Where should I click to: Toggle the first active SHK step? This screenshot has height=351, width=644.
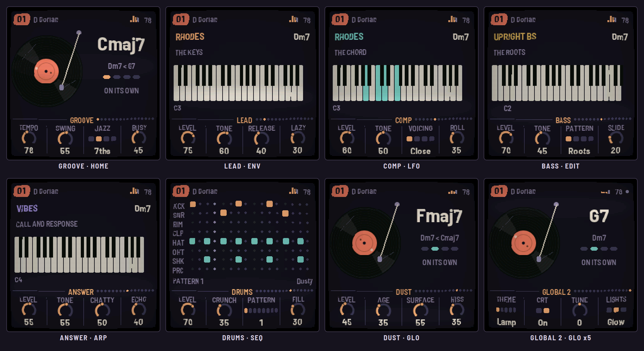click(207, 259)
